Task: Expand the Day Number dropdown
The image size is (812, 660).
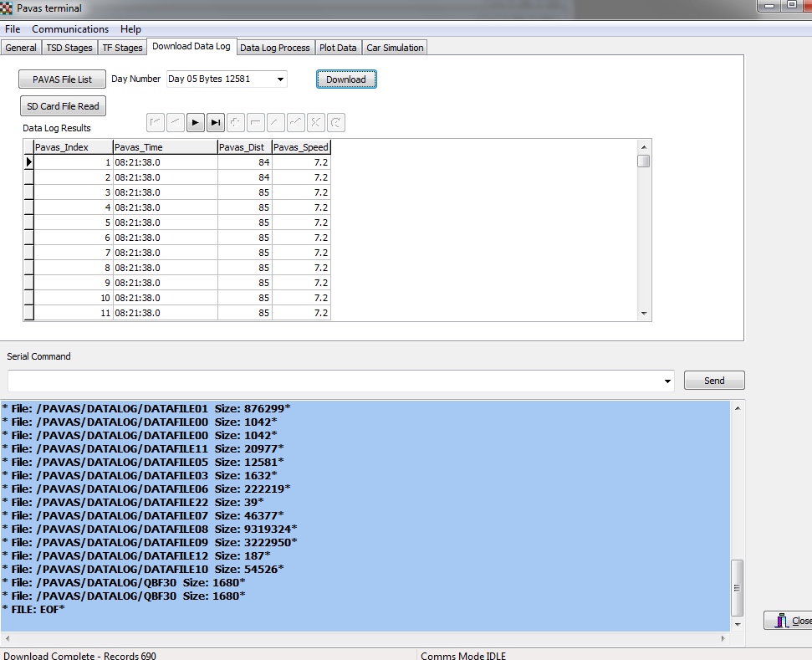Action: (279, 79)
